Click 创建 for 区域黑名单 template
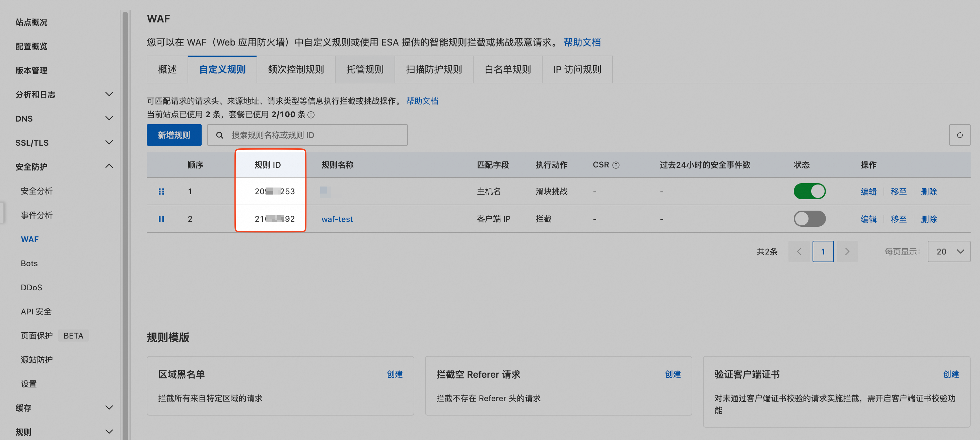Image resolution: width=980 pixels, height=440 pixels. pos(394,374)
